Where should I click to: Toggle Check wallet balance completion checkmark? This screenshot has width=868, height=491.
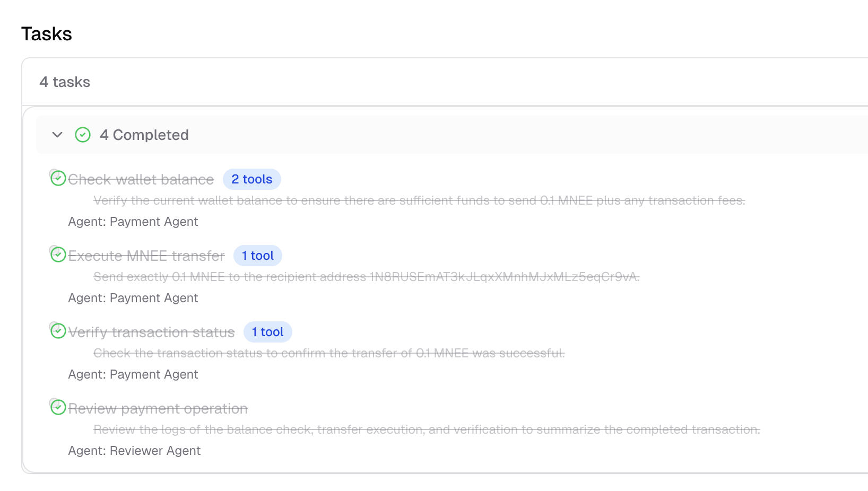click(58, 178)
